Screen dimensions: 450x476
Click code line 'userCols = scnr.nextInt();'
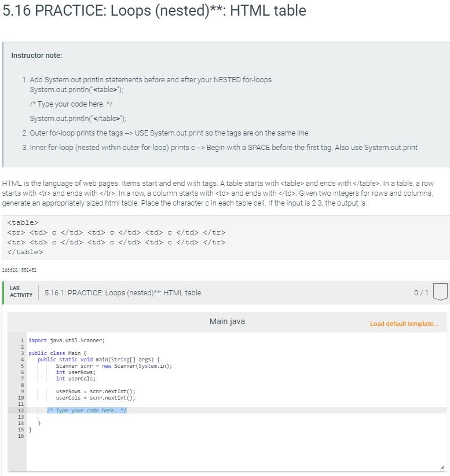click(96, 398)
